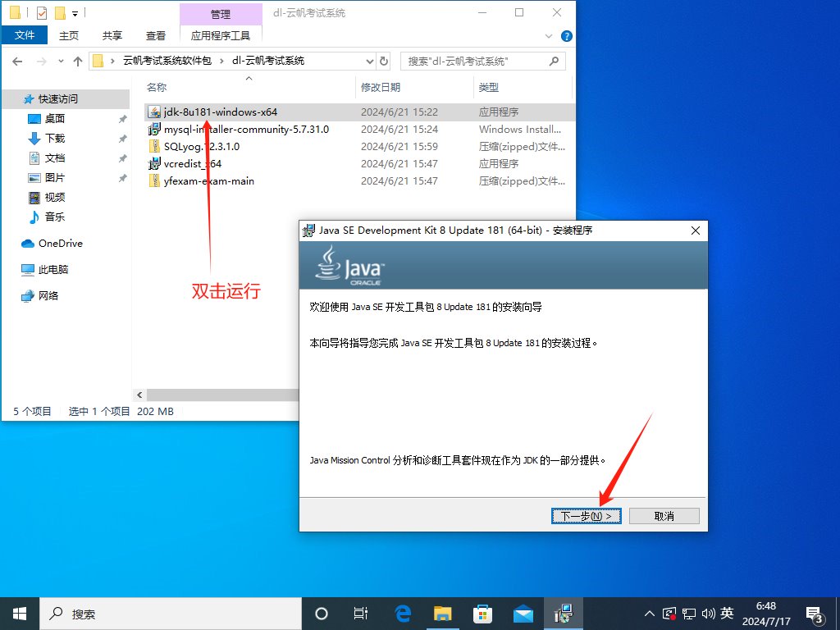
Task: Click the Next (下一步) button in Java installer
Action: tap(586, 516)
